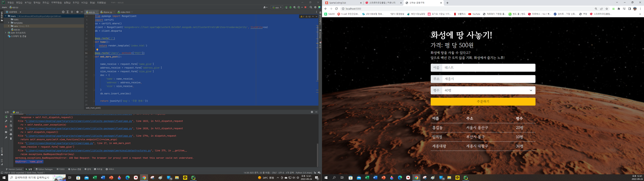
Task: Collapse the mars project root folder
Action: (6, 16)
